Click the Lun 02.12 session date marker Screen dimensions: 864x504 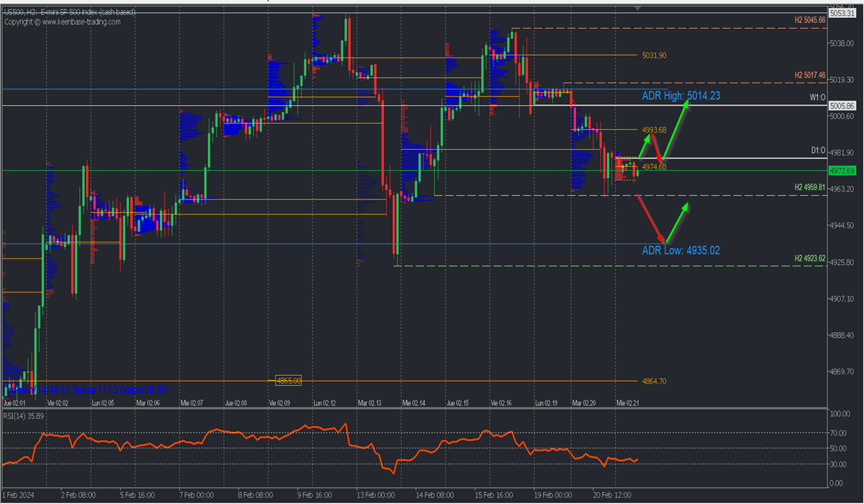[326, 403]
